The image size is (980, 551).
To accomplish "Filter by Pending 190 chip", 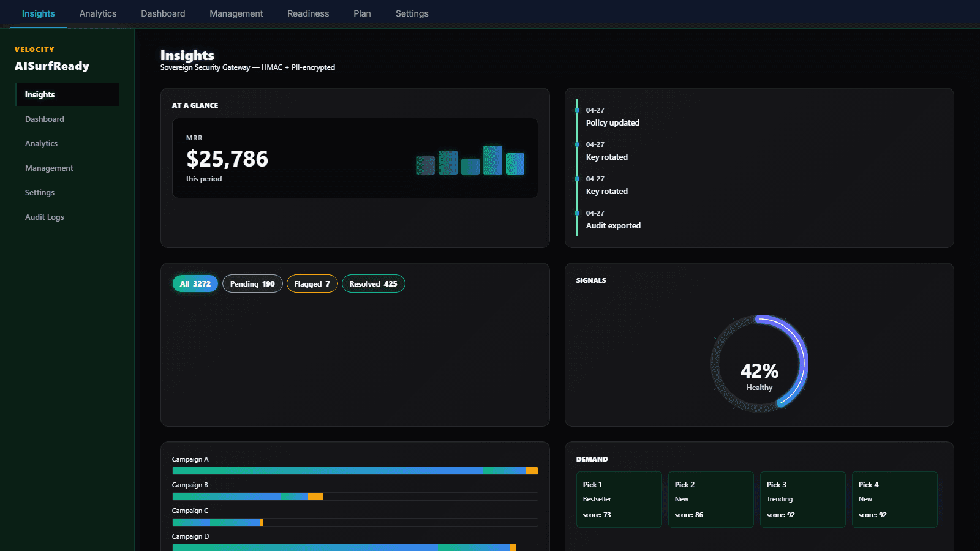I will point(252,283).
